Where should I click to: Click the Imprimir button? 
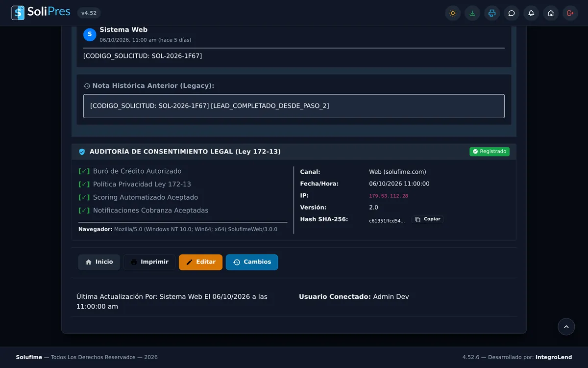pyautogui.click(x=149, y=262)
